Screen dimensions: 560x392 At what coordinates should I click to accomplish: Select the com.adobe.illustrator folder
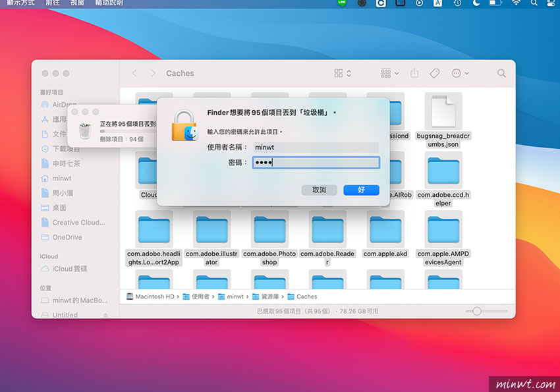point(211,229)
